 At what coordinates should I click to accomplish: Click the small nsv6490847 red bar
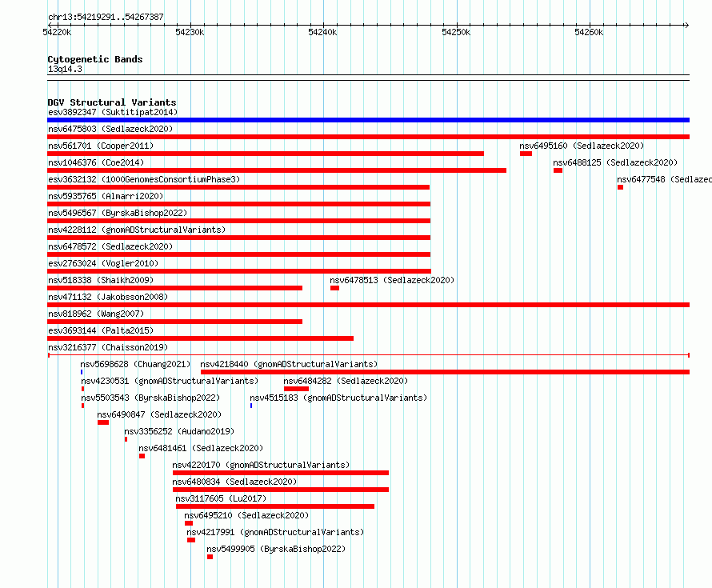click(103, 422)
